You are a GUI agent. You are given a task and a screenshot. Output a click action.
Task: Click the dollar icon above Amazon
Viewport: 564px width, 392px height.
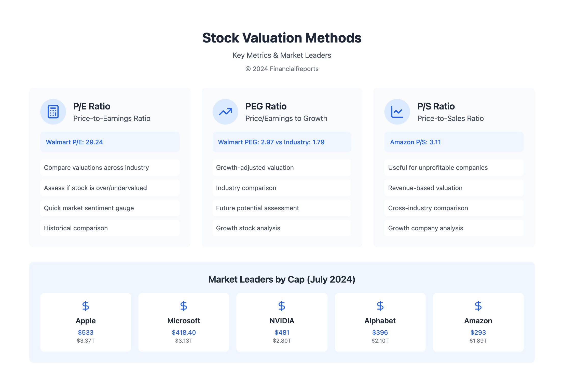(x=478, y=306)
